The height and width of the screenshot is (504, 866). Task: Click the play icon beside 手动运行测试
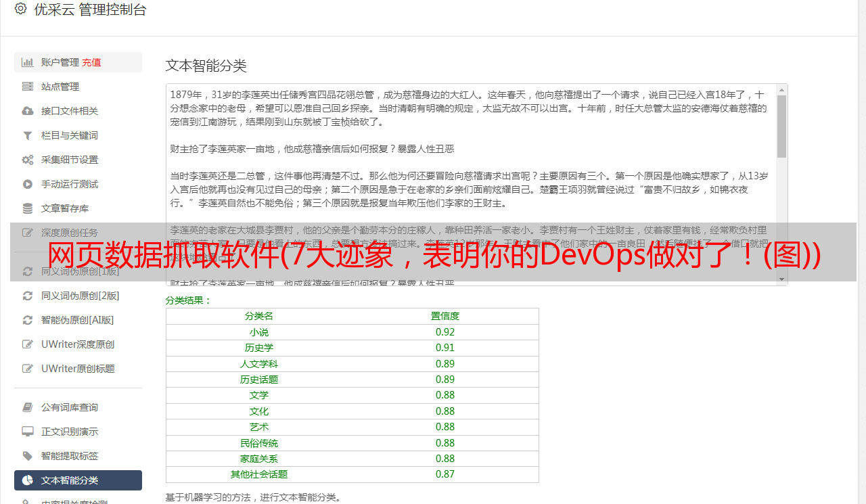(x=28, y=184)
